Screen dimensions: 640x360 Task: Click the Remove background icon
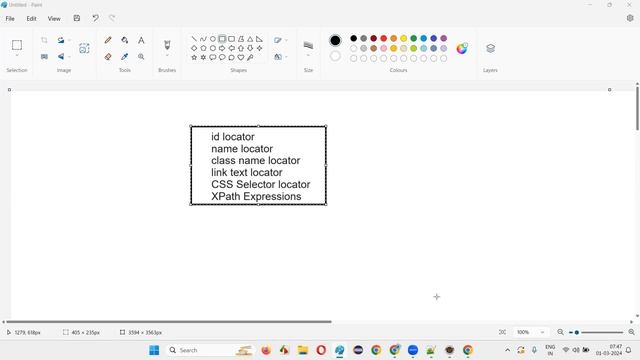pos(84,49)
